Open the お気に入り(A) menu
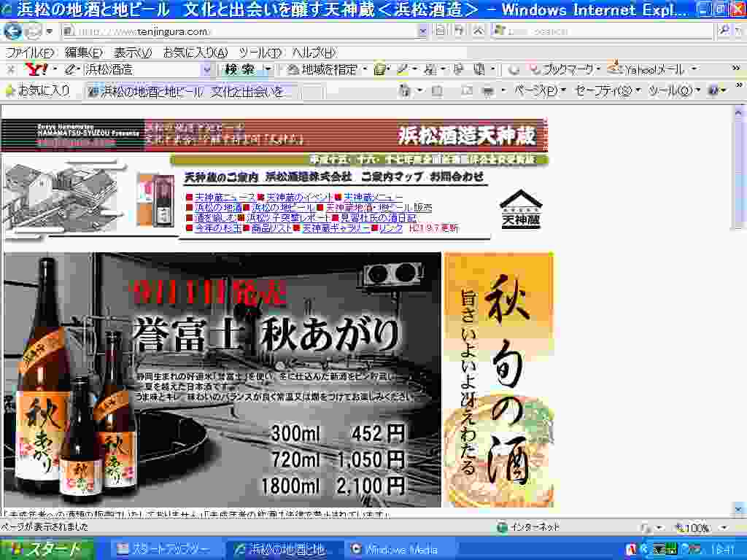747x560 pixels. (x=196, y=52)
